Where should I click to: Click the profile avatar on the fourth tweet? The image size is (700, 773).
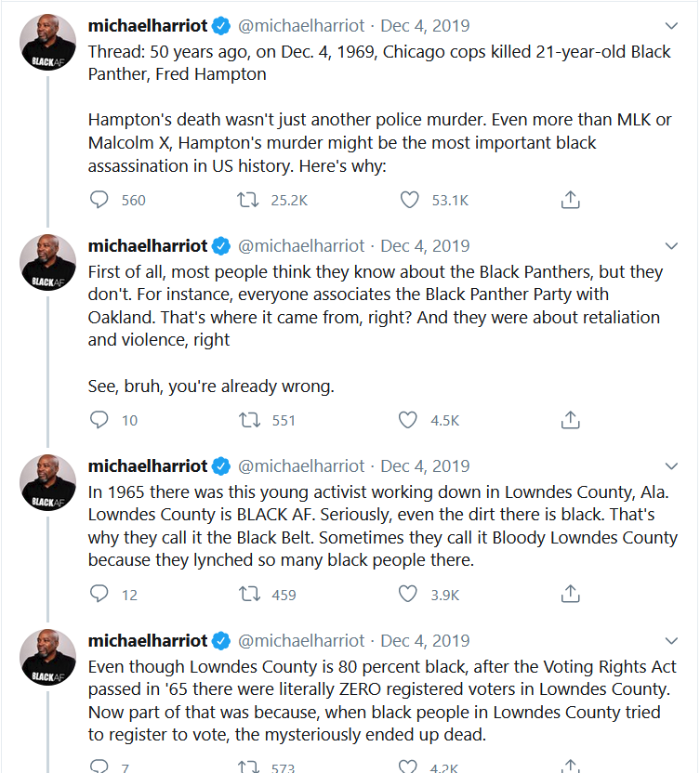click(47, 657)
